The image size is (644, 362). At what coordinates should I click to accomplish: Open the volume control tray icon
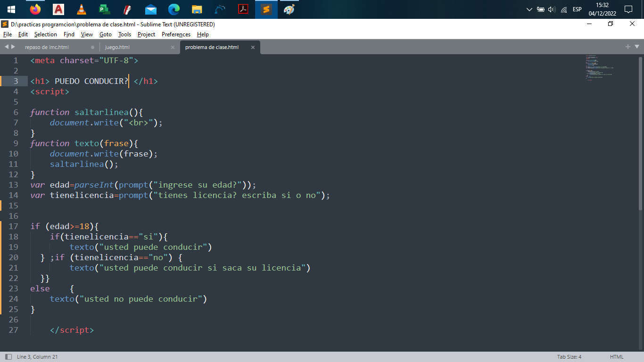[552, 9]
